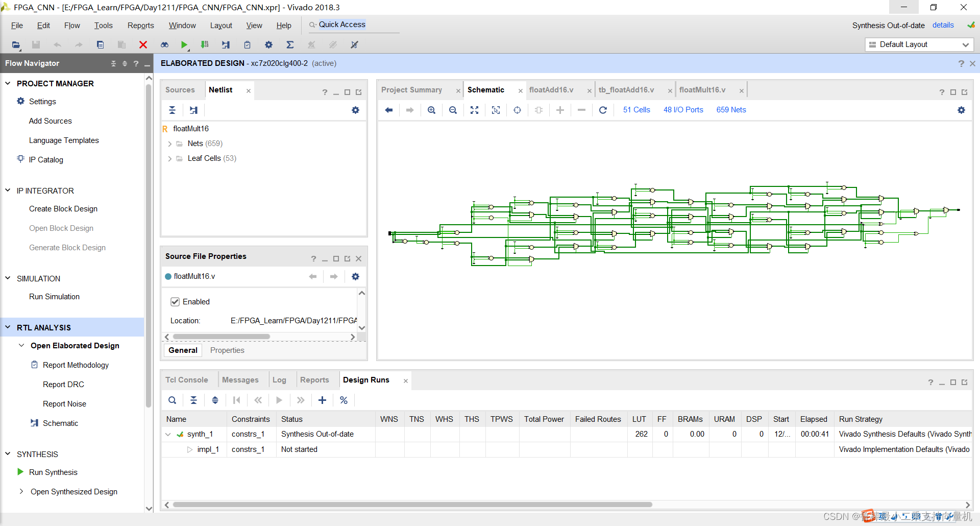Open Source File Properties settings gear
This screenshot has width=980, height=526.
(x=355, y=276)
